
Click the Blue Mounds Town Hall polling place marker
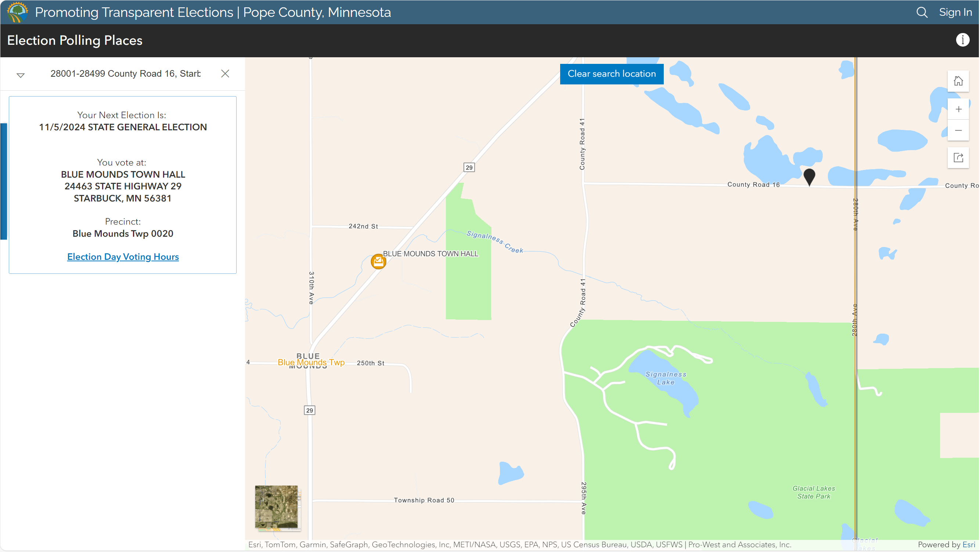point(379,262)
